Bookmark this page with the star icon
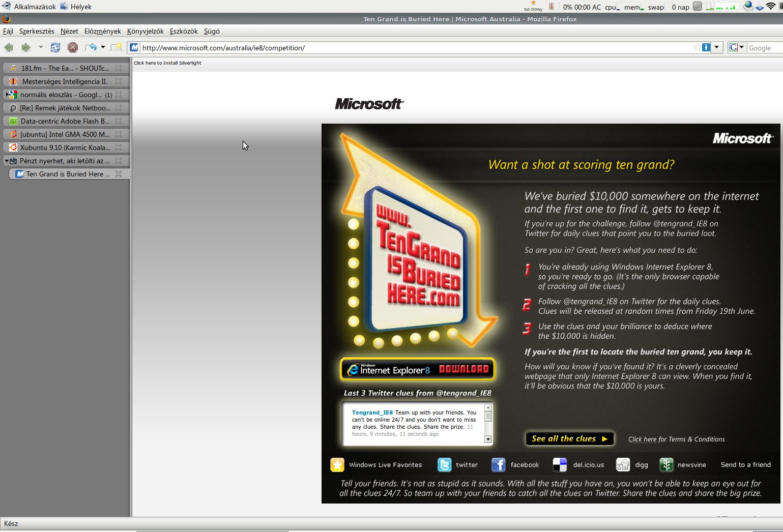783x532 pixels. pyautogui.click(x=697, y=48)
